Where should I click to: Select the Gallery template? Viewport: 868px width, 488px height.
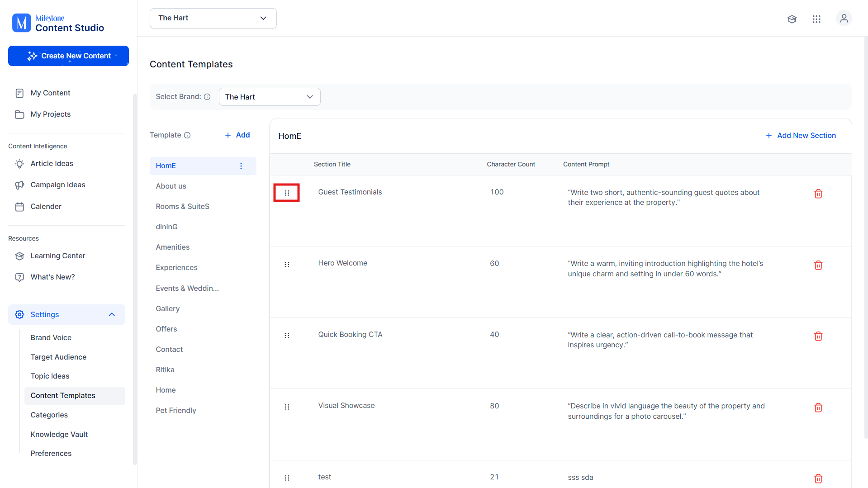coord(167,309)
